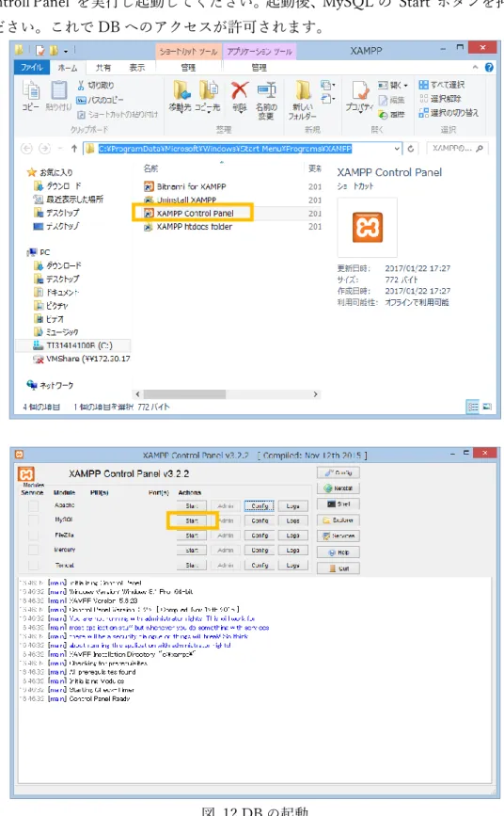Open the Netstat button in XAMPP
This screenshot has width=504, height=816.
pos(339,488)
